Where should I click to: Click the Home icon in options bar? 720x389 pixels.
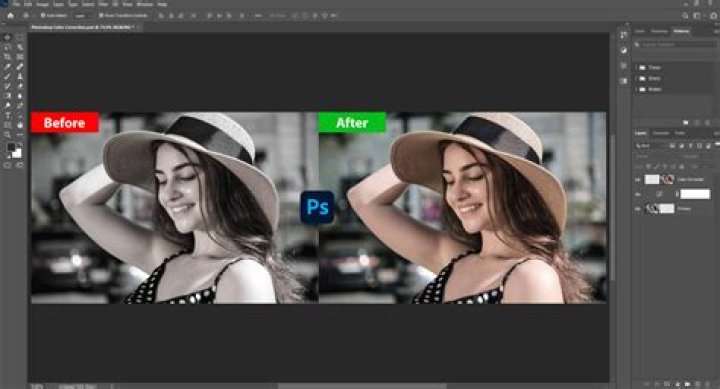tap(11, 16)
